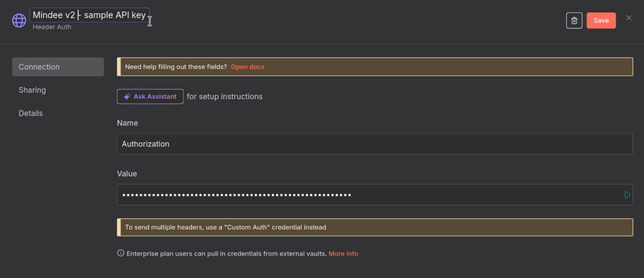
Task: Open the Connection tab
Action: (x=58, y=67)
